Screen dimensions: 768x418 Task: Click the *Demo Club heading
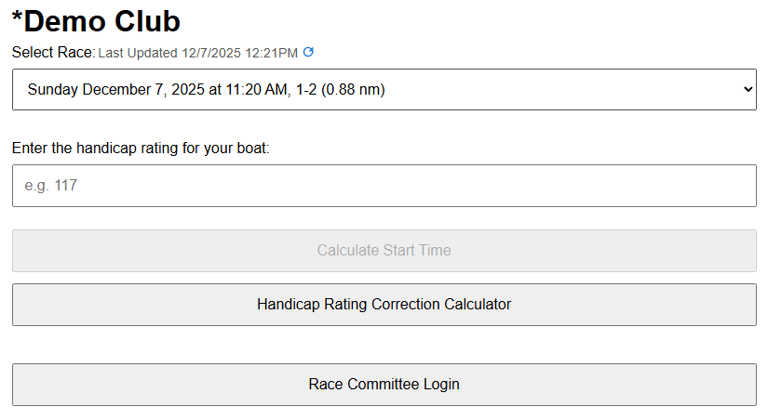[x=96, y=20]
